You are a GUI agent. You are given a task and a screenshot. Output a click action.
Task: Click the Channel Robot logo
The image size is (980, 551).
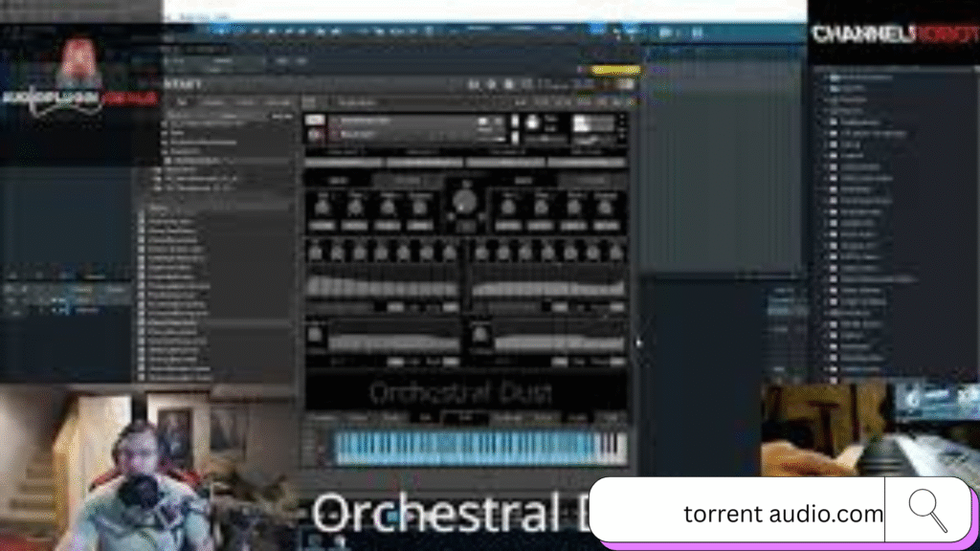pyautogui.click(x=894, y=33)
